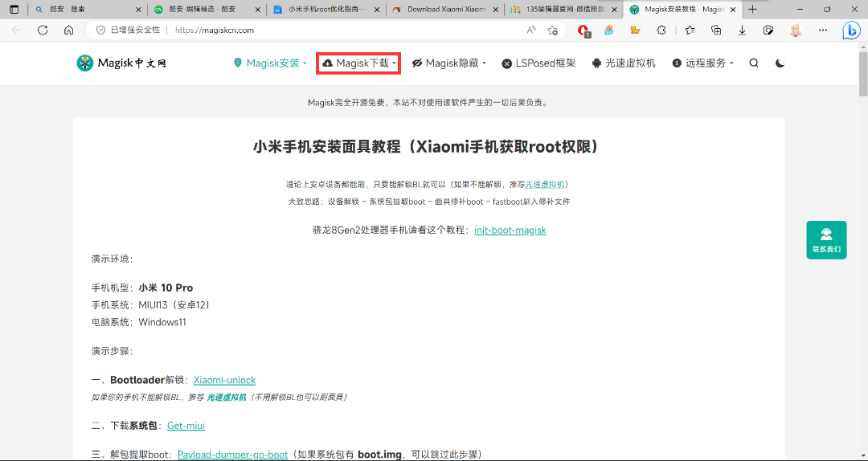Click the 演示环境 heading text
The width and height of the screenshot is (868, 461).
coord(113,259)
